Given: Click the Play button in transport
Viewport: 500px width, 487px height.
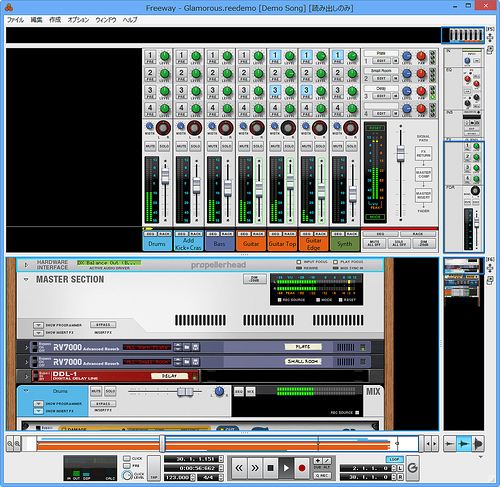Looking at the screenshot, I should click(x=286, y=468).
